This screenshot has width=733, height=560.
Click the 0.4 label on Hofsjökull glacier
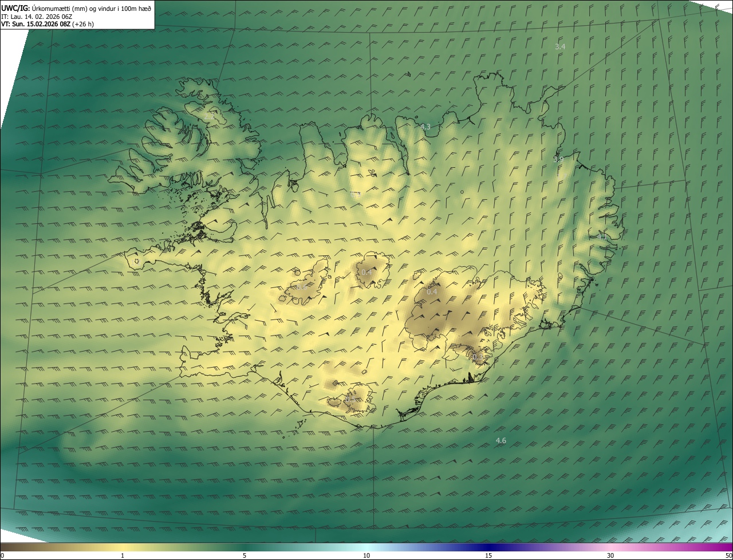pos(366,272)
